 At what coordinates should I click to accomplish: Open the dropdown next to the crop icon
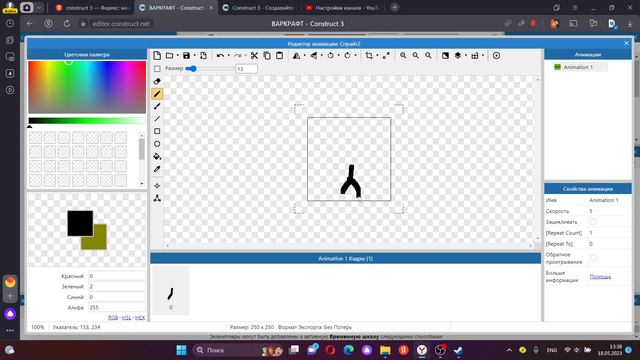377,56
